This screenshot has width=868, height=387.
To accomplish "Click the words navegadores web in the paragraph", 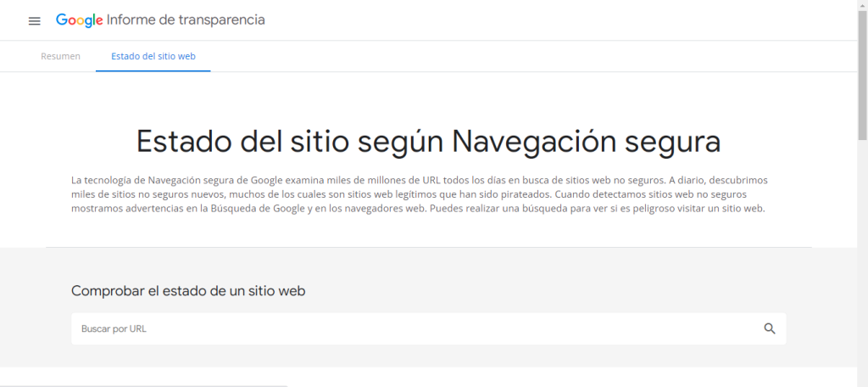I will 387,209.
